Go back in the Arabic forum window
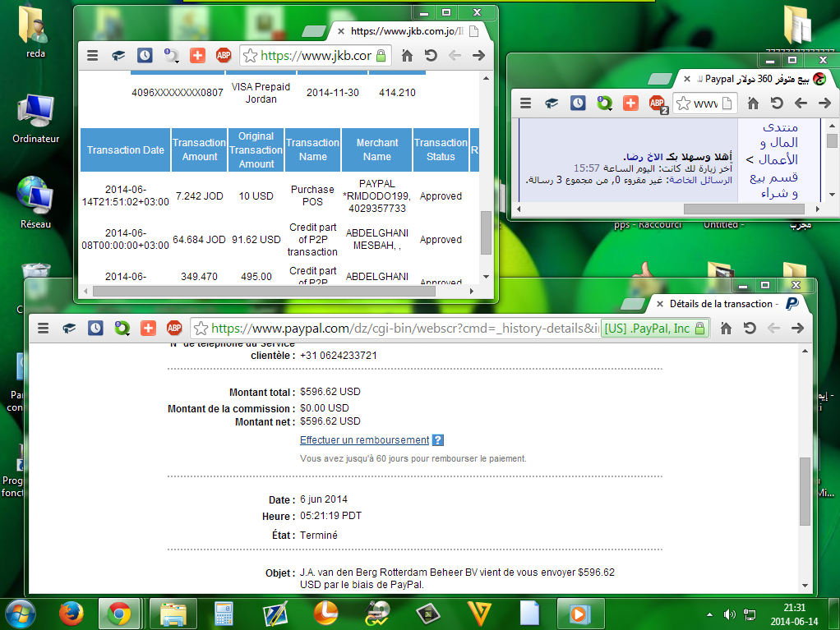Screen dimensions: 840x630 pos(801,103)
